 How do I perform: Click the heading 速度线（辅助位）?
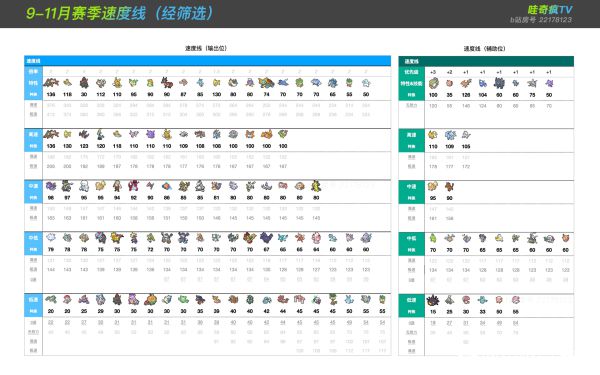pos(484,48)
